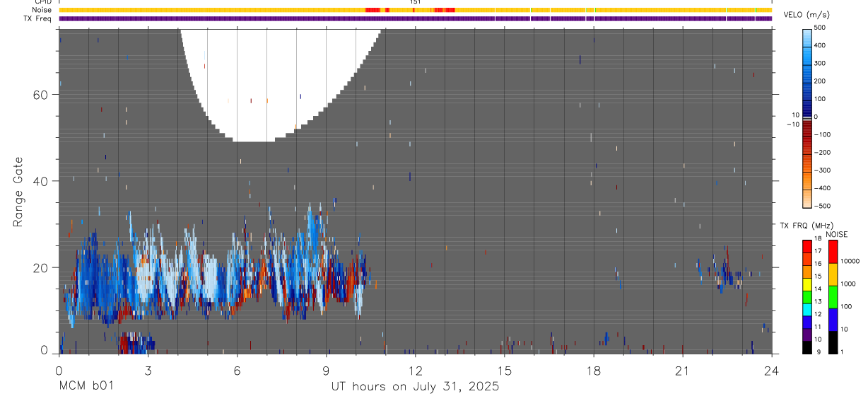Click the UT hours on July 31, 2025 label
The height and width of the screenshot is (401, 868).
coord(416,387)
